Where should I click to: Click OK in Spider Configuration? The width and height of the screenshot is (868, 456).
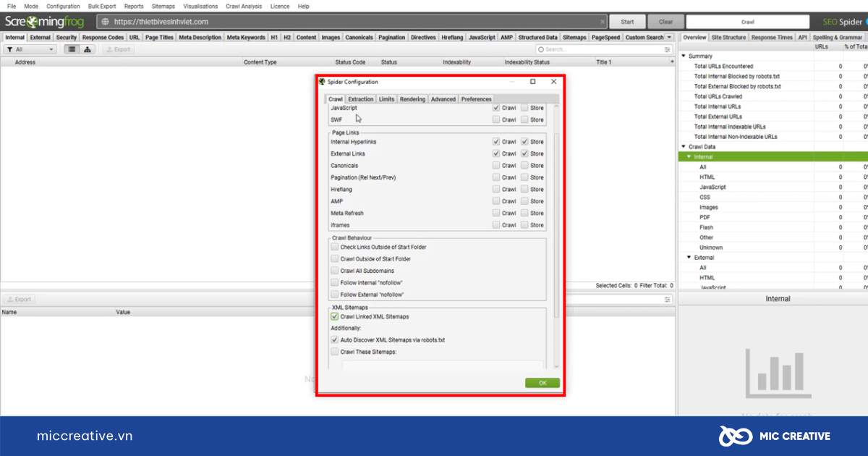[x=542, y=383]
